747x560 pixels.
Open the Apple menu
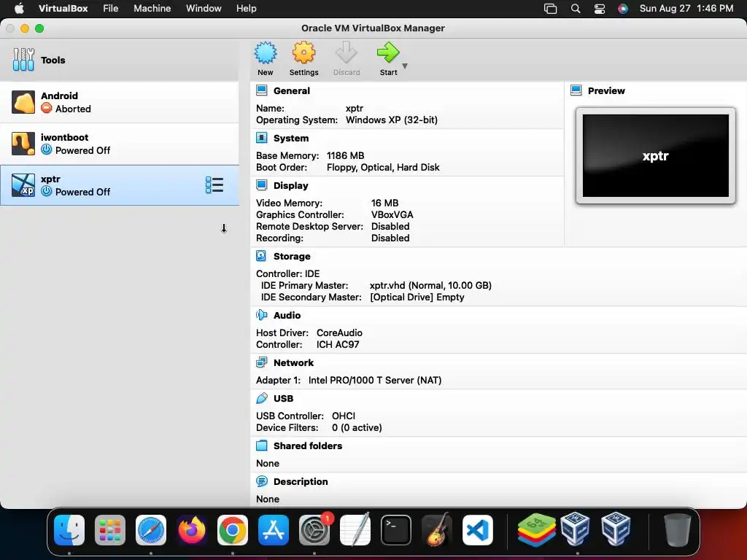[x=19, y=9]
